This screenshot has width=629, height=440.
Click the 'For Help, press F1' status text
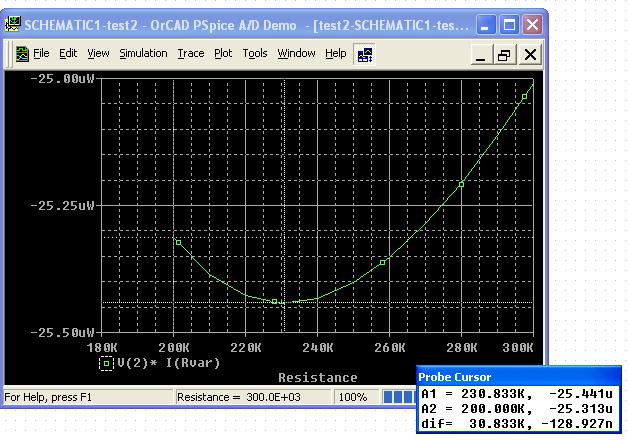[x=48, y=397]
